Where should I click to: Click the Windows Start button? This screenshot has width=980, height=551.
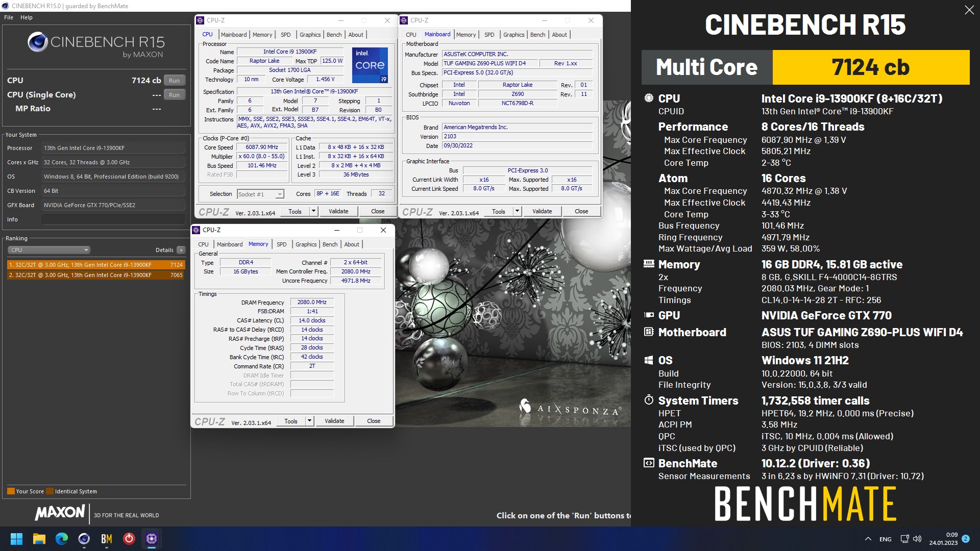pos(17,539)
